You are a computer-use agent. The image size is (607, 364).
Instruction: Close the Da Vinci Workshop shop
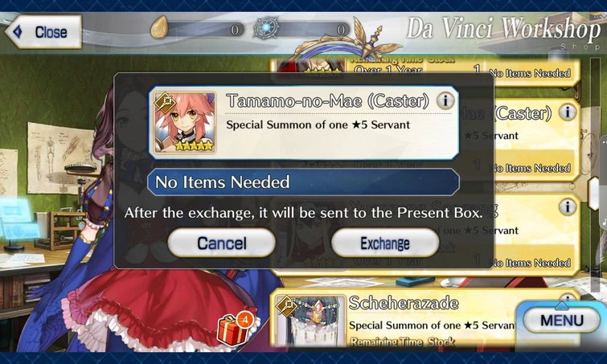(x=43, y=31)
